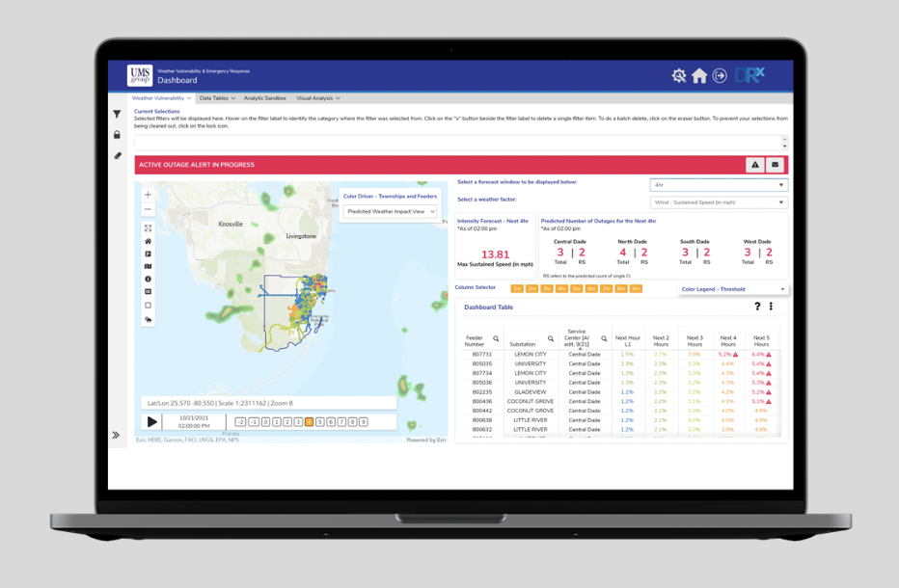
Task: Click the warning triangle alert button
Action: click(755, 165)
